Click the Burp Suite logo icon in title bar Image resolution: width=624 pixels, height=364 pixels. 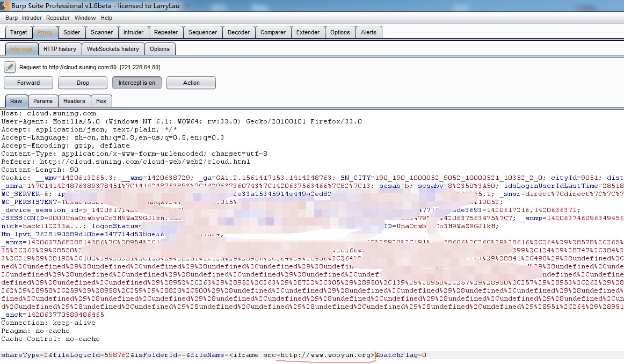tap(4, 5)
